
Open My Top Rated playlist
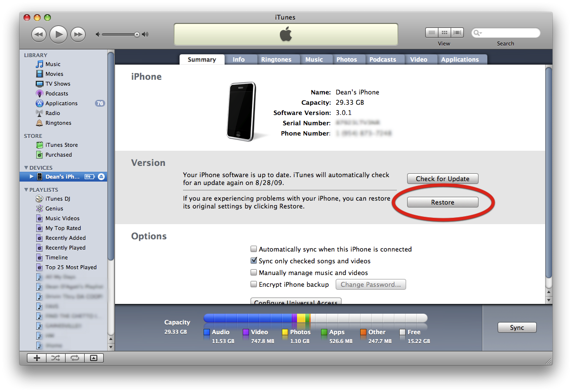pyautogui.click(x=64, y=229)
